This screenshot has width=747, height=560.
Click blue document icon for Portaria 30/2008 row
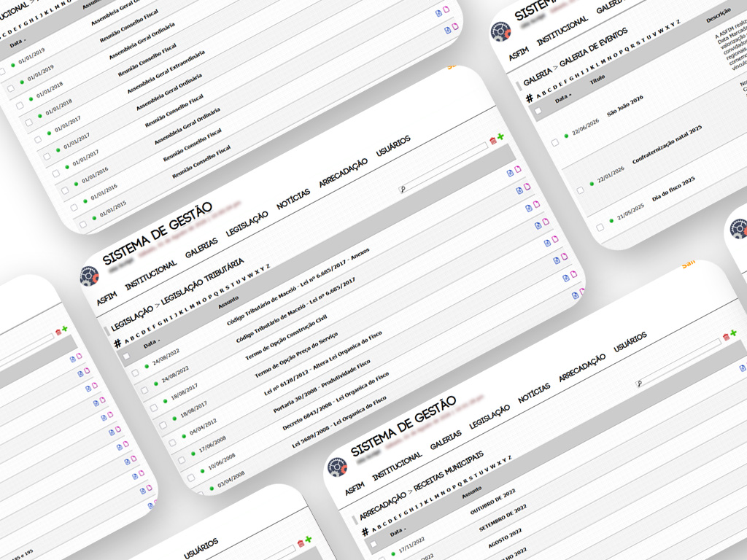coord(557,260)
